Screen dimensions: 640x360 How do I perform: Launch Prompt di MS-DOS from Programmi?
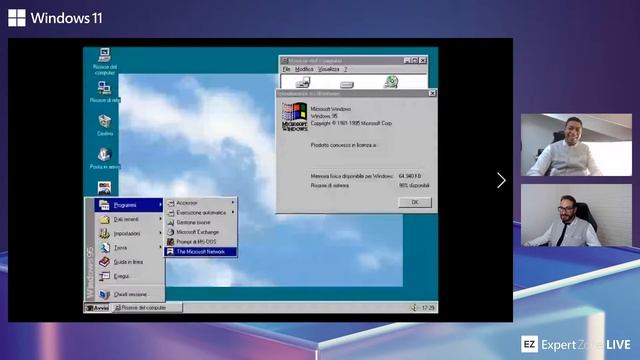tap(200, 242)
